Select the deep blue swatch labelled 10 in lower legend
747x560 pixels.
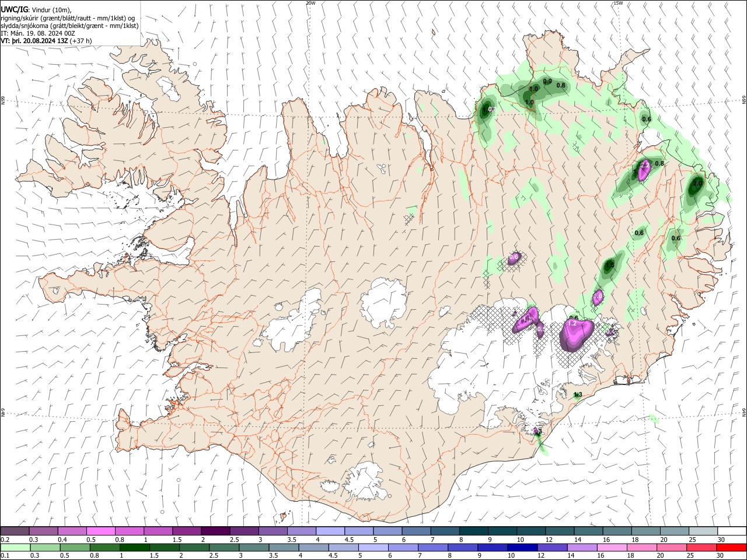(x=522, y=547)
